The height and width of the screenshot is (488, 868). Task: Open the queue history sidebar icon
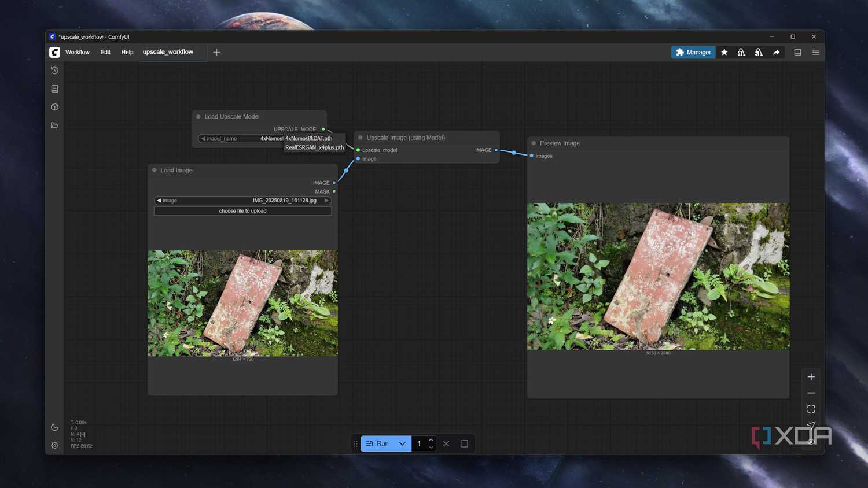(x=54, y=71)
